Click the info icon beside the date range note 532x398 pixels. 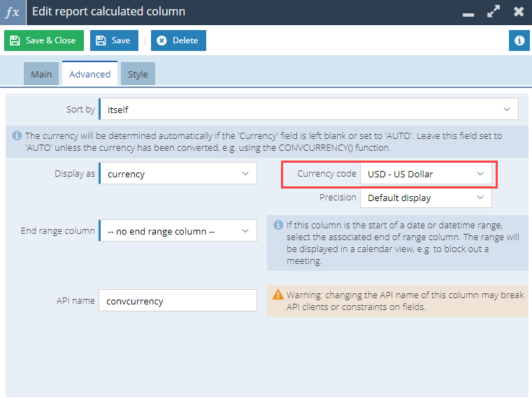point(278,225)
